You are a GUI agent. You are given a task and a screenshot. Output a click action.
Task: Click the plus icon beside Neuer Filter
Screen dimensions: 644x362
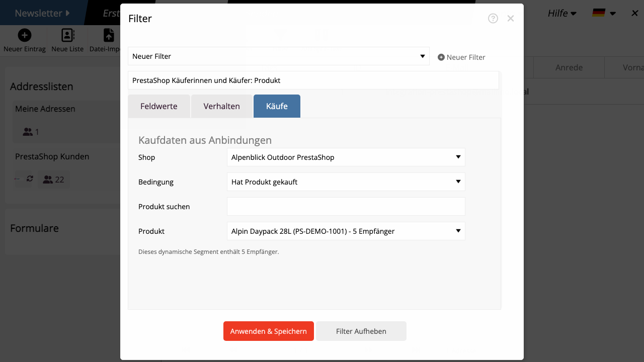(x=441, y=57)
